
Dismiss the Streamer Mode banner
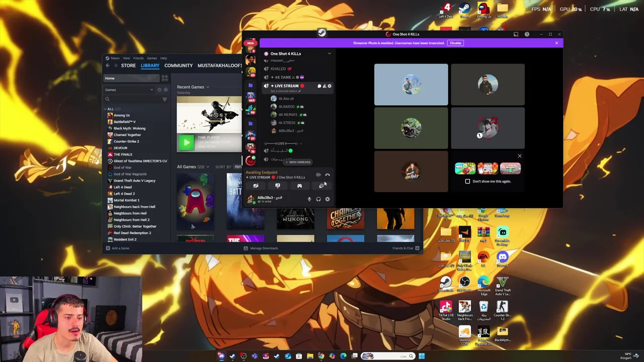point(556,43)
